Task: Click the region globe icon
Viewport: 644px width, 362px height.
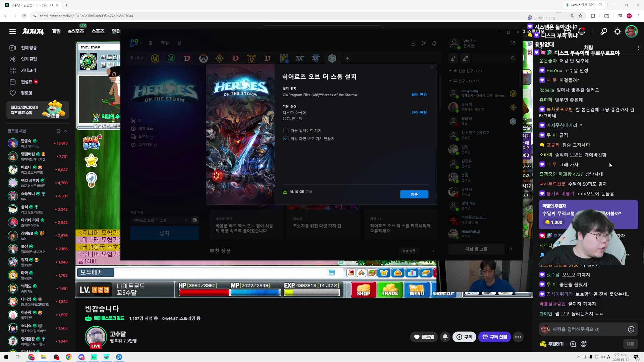Action: pos(195,220)
